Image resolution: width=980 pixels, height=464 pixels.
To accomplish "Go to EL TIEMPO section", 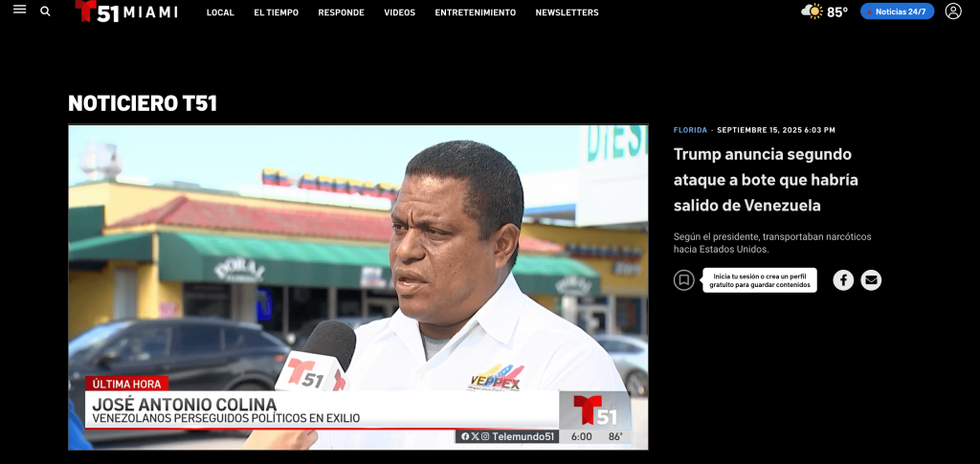I will [276, 12].
